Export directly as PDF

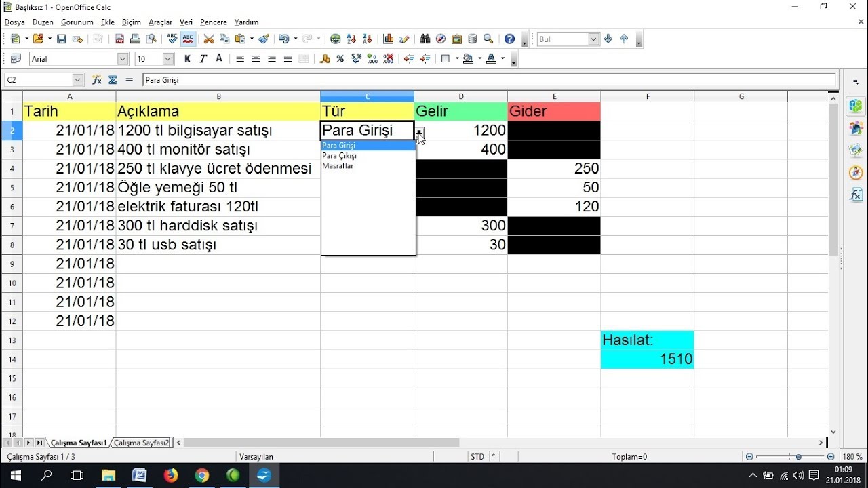(120, 39)
